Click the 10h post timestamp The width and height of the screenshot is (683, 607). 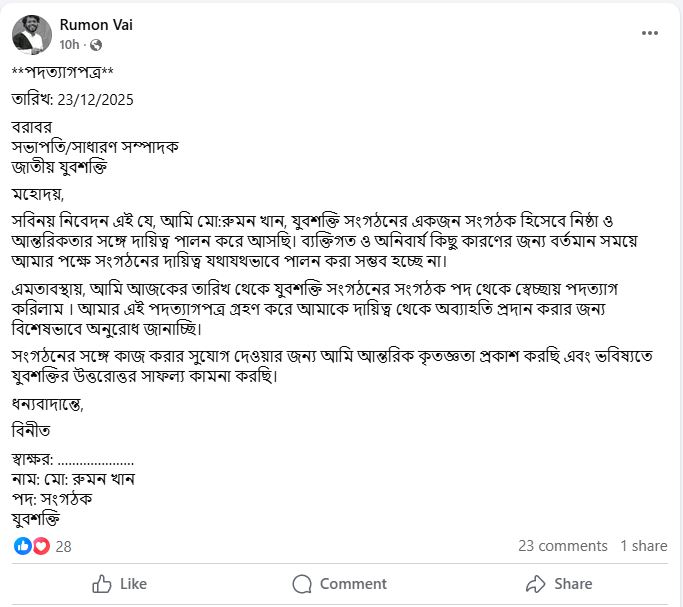(x=69, y=45)
